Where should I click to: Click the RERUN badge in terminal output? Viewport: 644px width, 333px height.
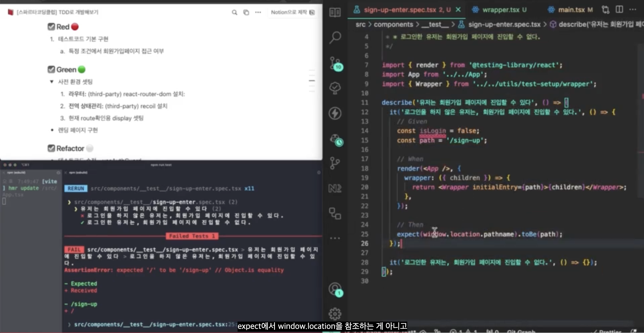pos(76,188)
